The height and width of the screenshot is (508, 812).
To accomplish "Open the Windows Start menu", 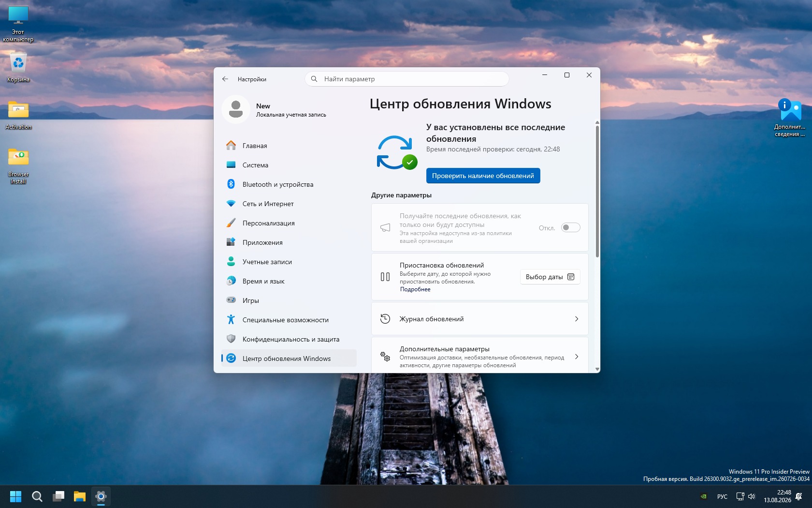I will point(16,496).
